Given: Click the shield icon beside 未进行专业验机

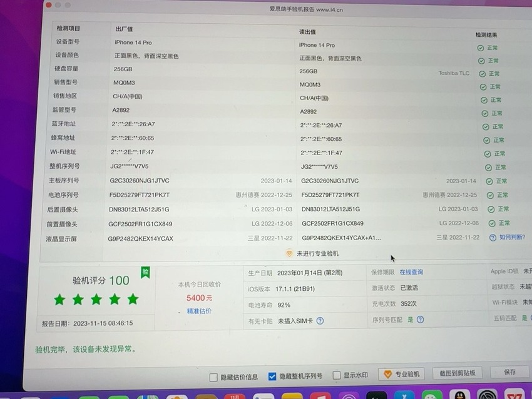Looking at the screenshot, I should [x=289, y=253].
